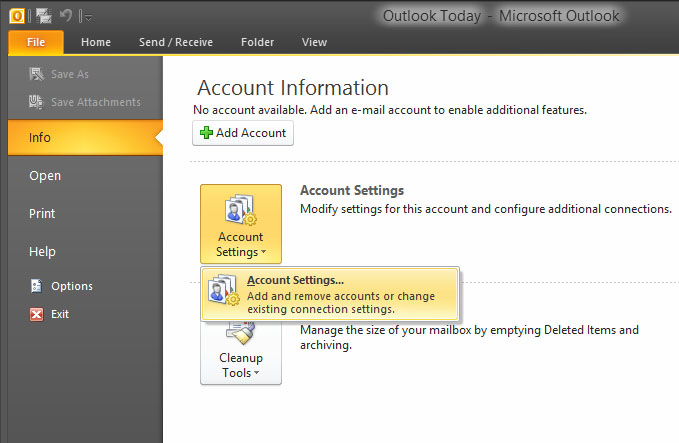Image resolution: width=679 pixels, height=443 pixels.
Task: Open the View ribbon tab
Action: tap(314, 42)
